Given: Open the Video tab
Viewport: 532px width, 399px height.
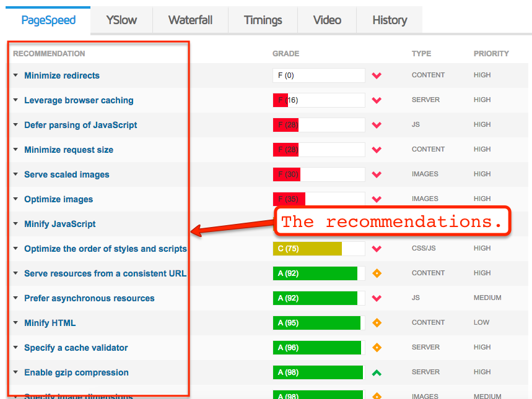Looking at the screenshot, I should [x=327, y=20].
